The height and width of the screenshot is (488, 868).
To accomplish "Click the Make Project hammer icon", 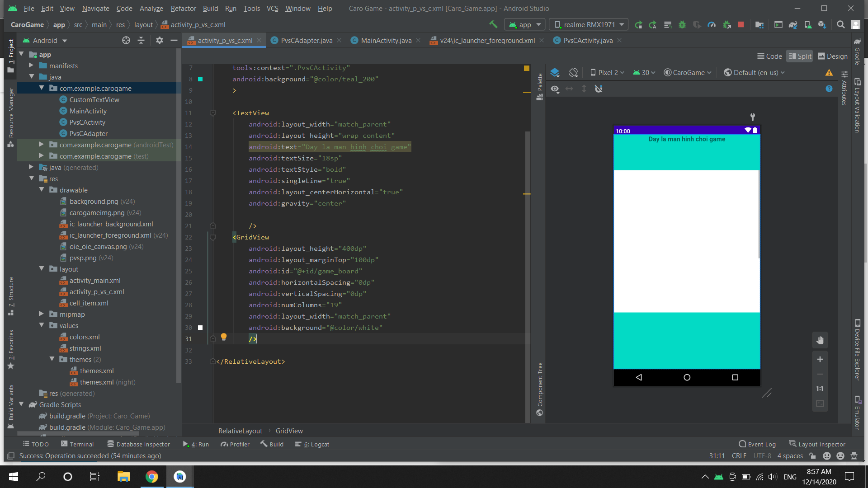I will pos(493,24).
